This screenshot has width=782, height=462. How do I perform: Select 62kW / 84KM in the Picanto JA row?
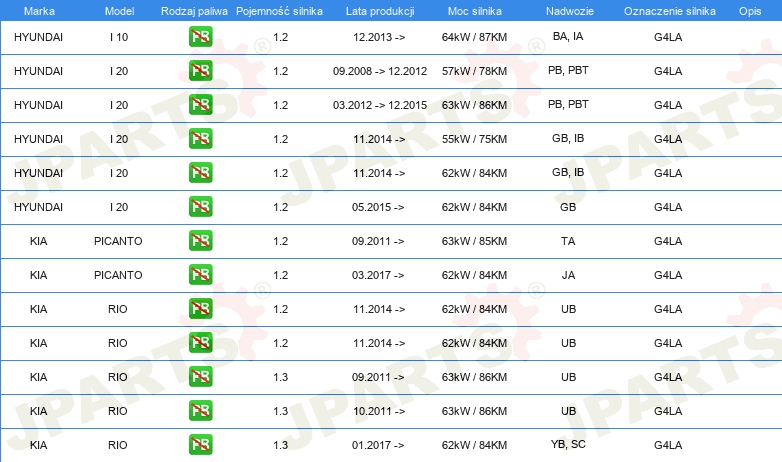tap(474, 275)
